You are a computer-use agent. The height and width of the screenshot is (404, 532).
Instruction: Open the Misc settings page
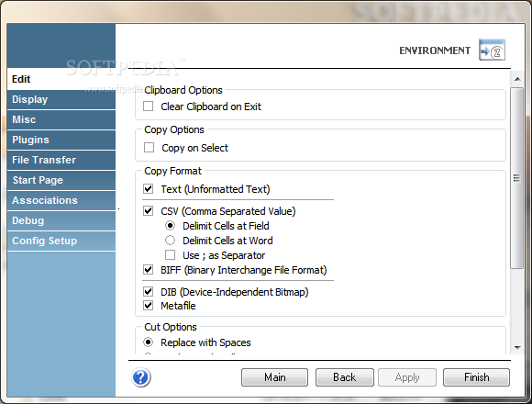[x=61, y=119]
